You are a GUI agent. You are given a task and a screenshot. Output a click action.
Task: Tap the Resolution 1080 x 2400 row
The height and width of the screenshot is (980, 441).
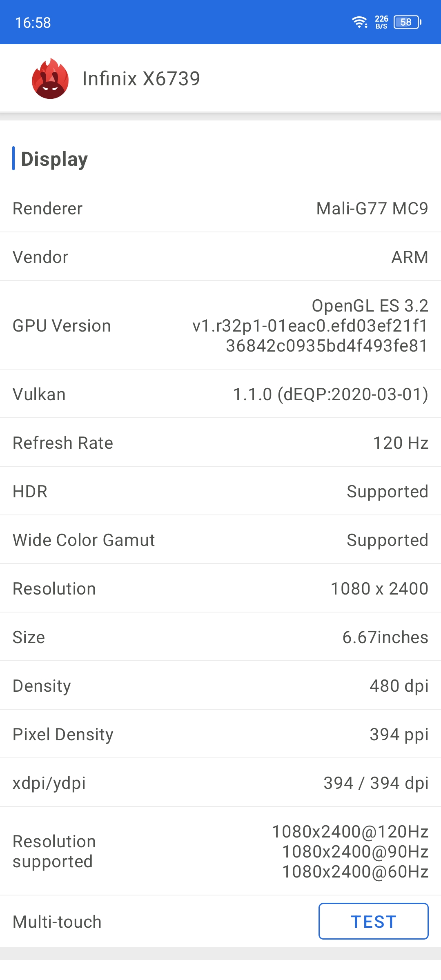pos(220,588)
